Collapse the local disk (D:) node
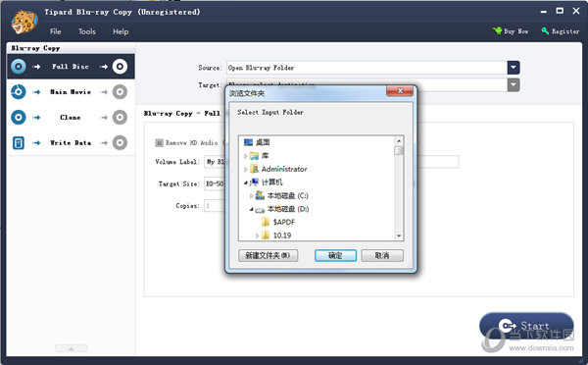Image resolution: width=588 pixels, height=365 pixels. 251,209
